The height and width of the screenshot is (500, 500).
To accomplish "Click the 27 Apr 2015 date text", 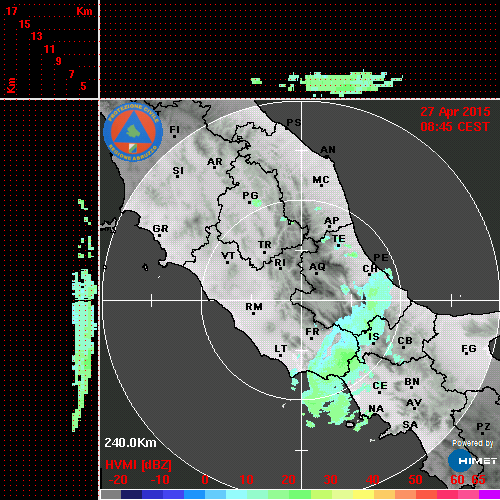I will pyautogui.click(x=455, y=111).
